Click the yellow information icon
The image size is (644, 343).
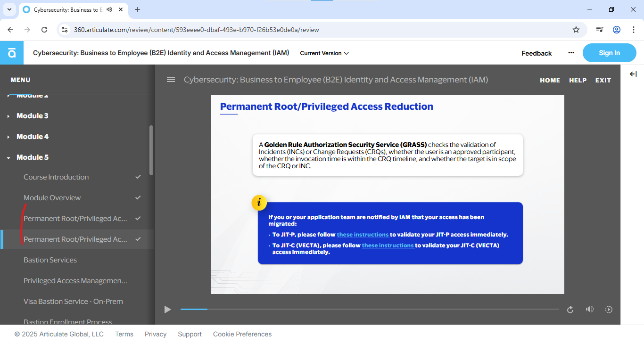(x=259, y=203)
